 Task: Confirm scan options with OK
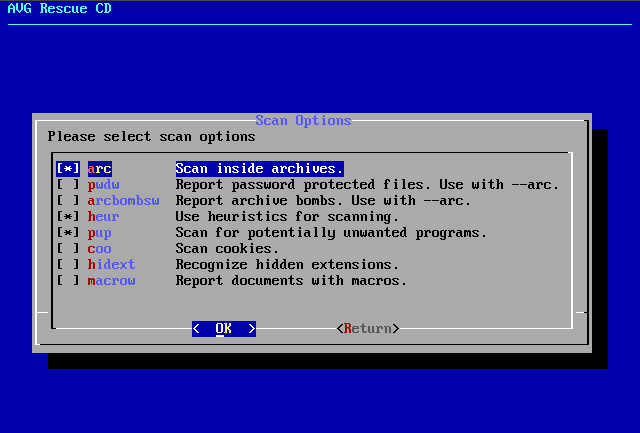(224, 329)
